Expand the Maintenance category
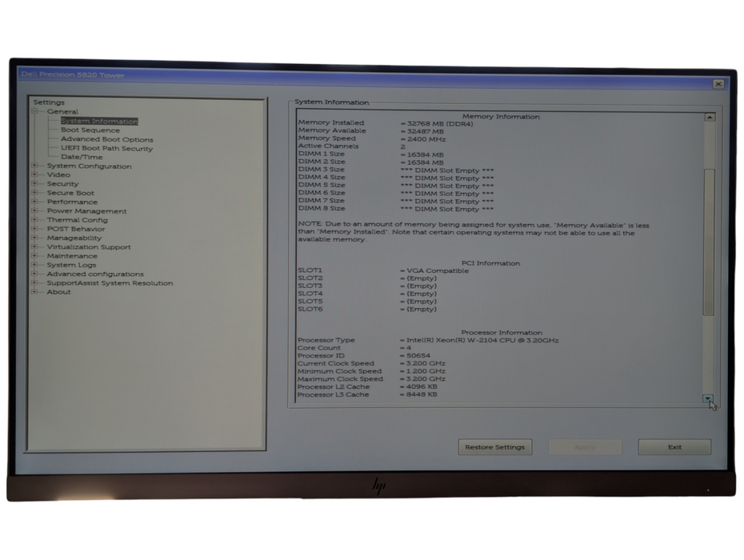744x560 pixels. [34, 256]
